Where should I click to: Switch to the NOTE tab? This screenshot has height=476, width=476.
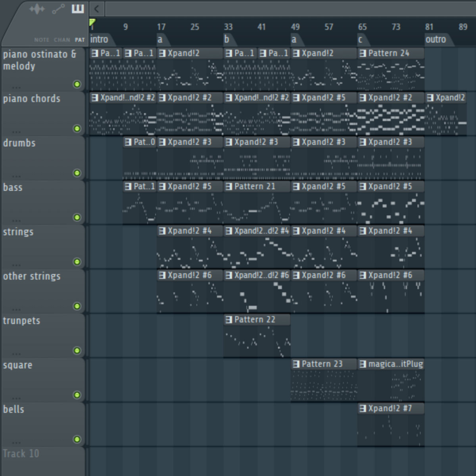pyautogui.click(x=42, y=40)
